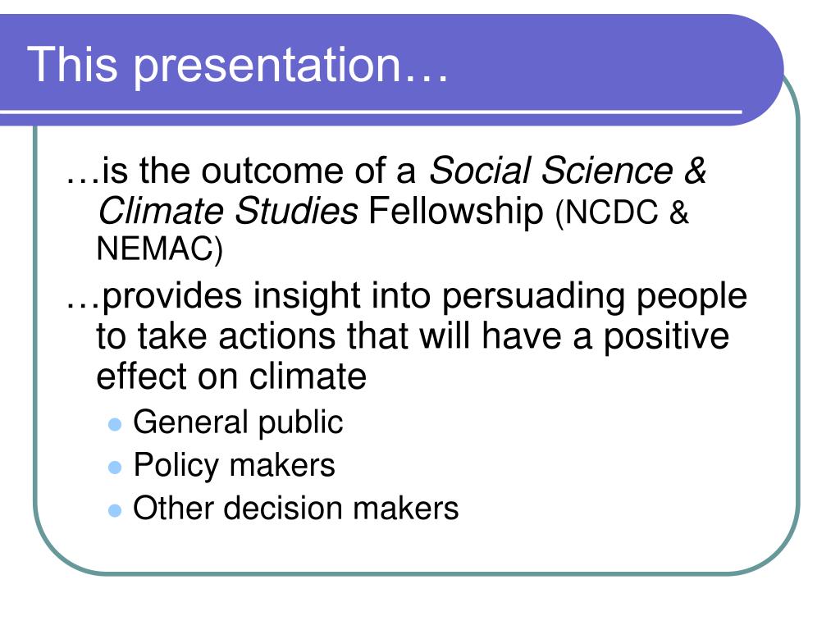Click '(NCDC &' in parentheses

(x=622, y=212)
